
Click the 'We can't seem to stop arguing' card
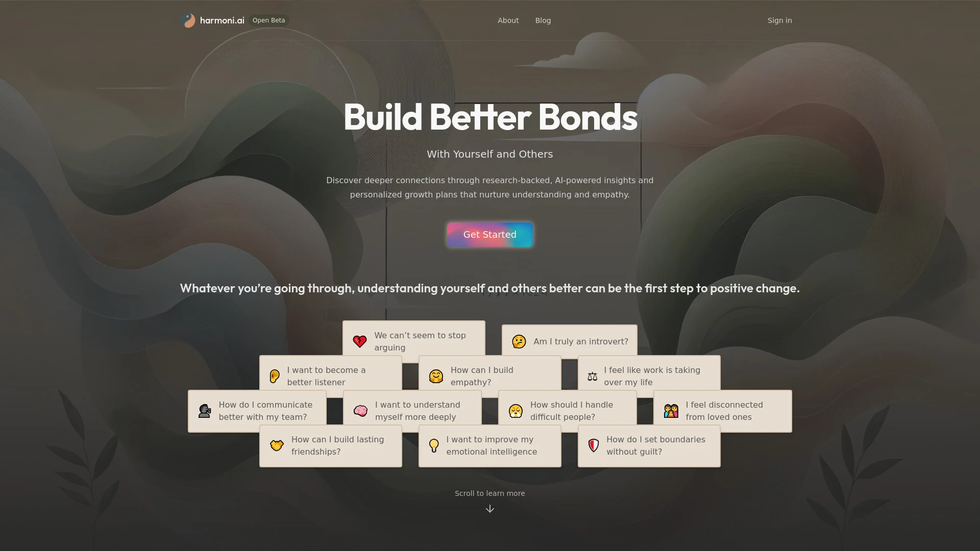click(x=413, y=342)
